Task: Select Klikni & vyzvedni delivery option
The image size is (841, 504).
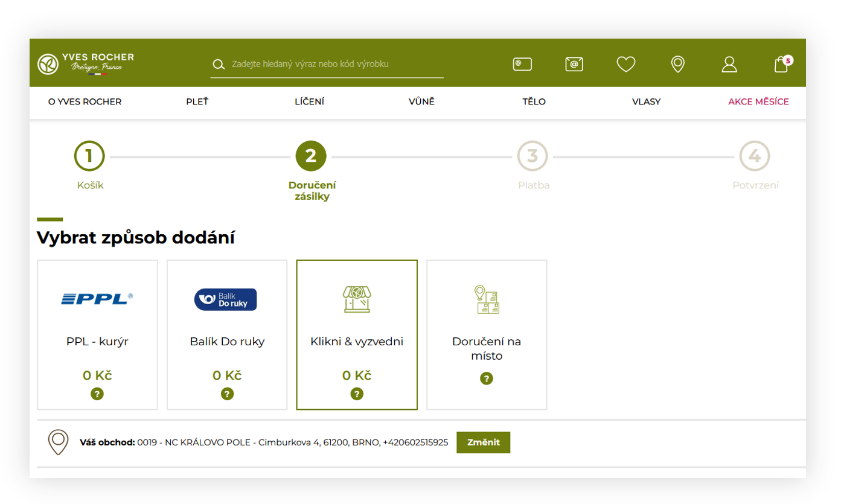Action: pos(357,335)
